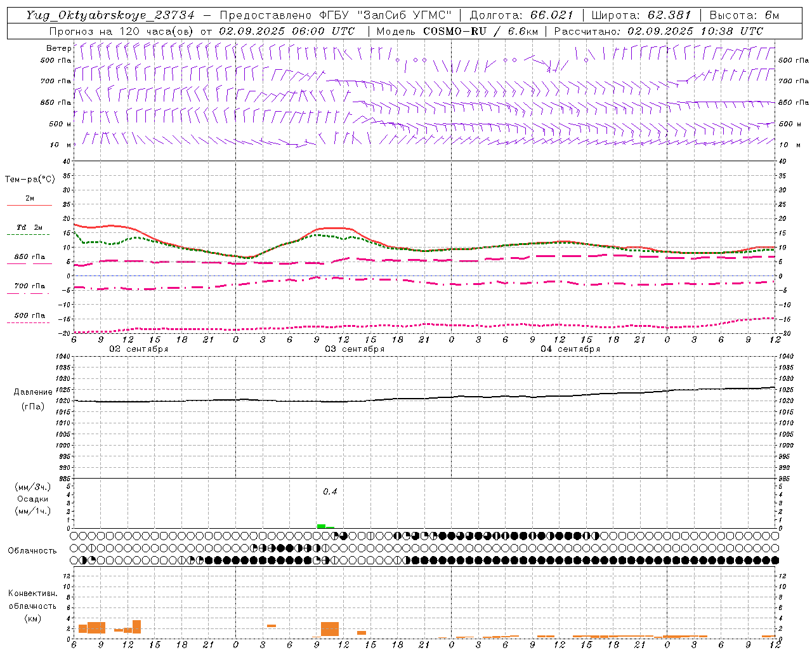Image resolution: width=812 pixels, height=650 pixels.
Task: Click the Облачность row label
Action: [32, 550]
